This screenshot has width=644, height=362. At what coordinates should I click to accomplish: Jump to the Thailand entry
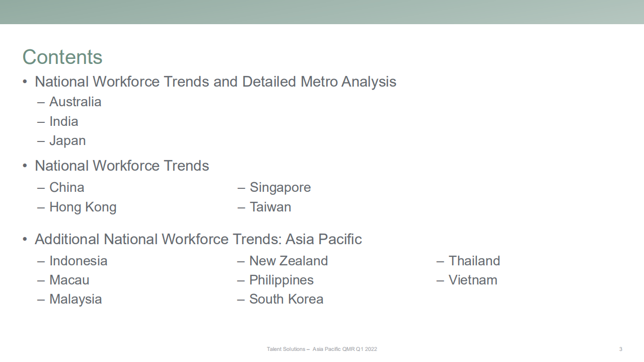click(x=474, y=261)
